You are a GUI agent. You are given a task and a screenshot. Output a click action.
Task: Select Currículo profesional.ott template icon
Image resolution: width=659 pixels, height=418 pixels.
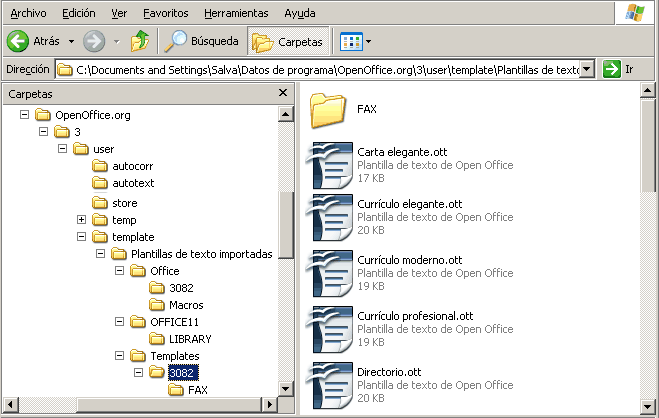coord(330,329)
